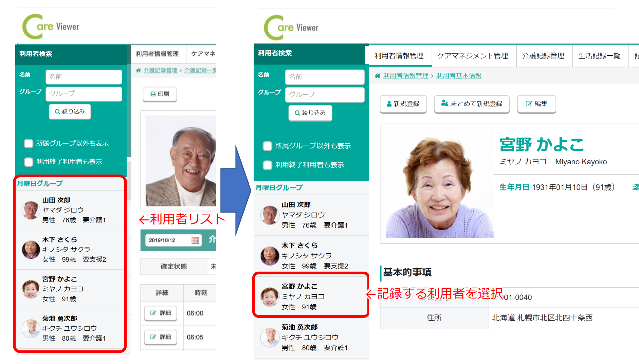Click the 絞り込み filter button on right

[310, 113]
